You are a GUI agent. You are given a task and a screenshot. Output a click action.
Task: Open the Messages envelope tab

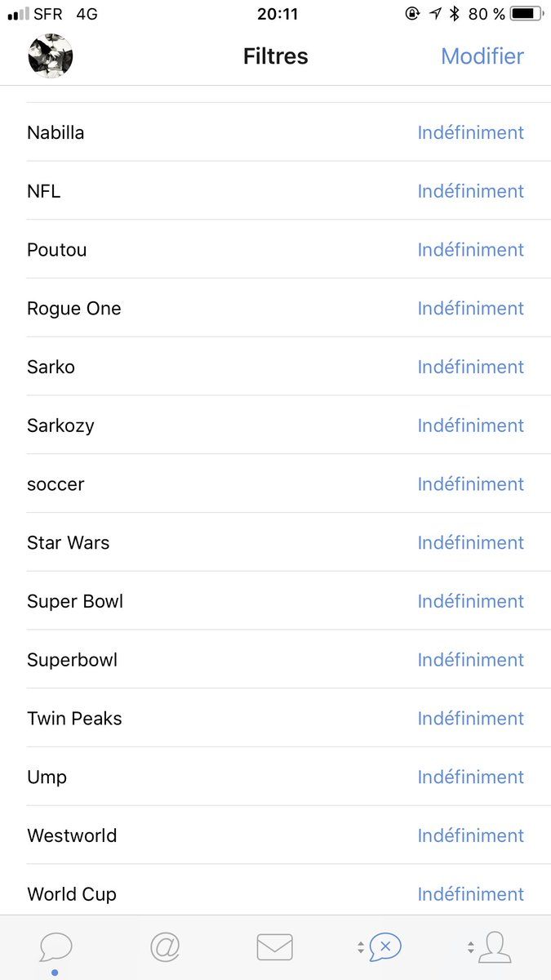pos(275,947)
